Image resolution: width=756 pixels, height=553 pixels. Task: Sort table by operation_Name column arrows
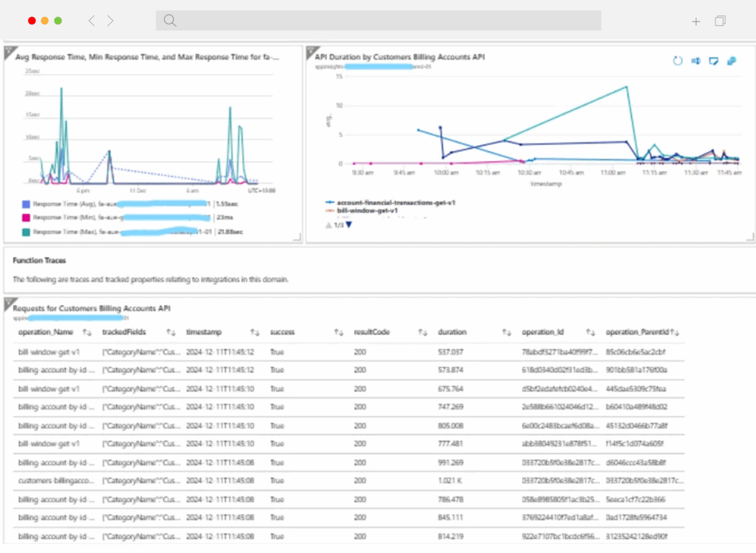point(86,332)
